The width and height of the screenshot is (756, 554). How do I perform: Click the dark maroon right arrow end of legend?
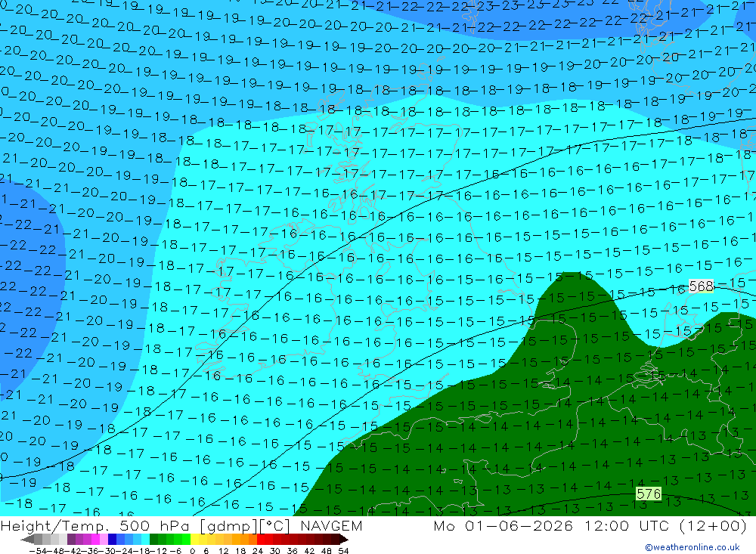point(344,540)
